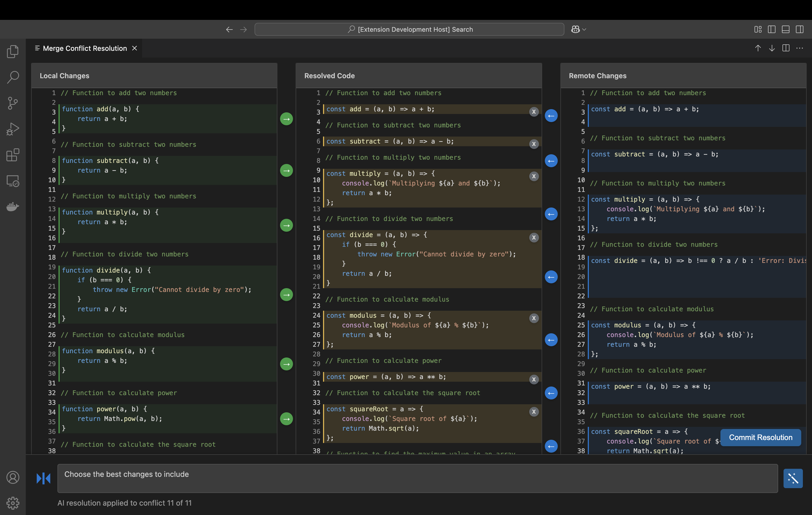Accept remote divide function with blue arrow
Image resolution: width=812 pixels, height=515 pixels.
tap(551, 277)
